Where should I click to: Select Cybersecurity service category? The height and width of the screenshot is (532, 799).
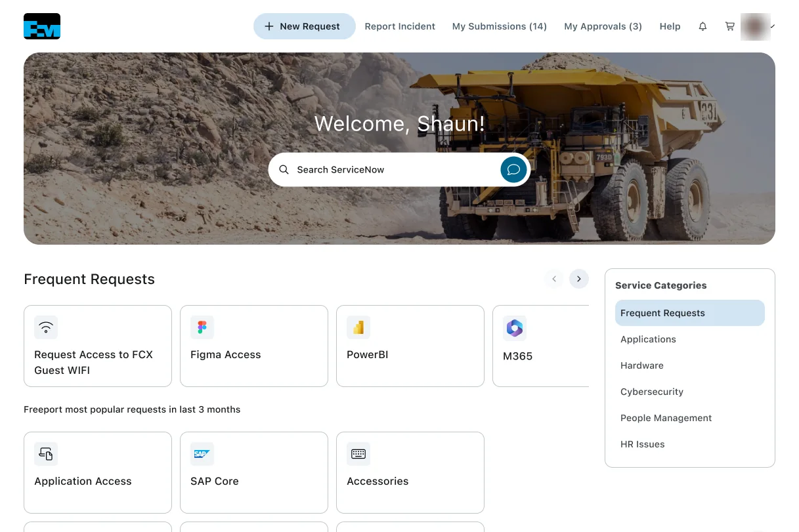[690, 392]
